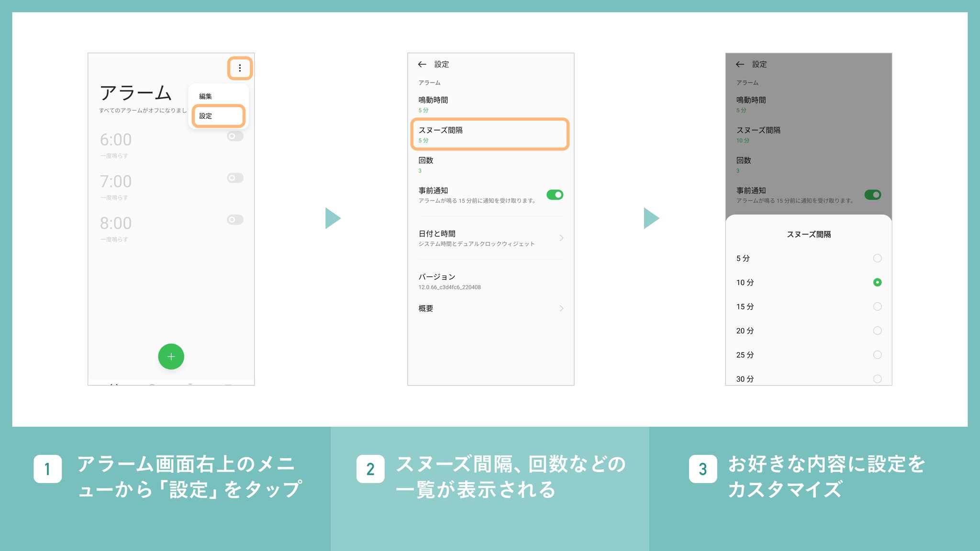Toggle the 6:00 alarm switch
Screen dimensions: 980x551
(235, 136)
